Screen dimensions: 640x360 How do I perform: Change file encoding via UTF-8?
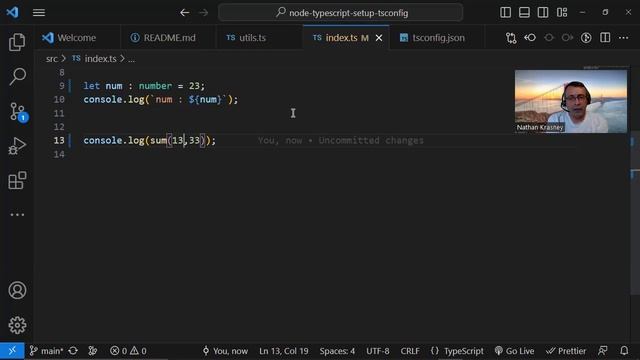pos(378,351)
